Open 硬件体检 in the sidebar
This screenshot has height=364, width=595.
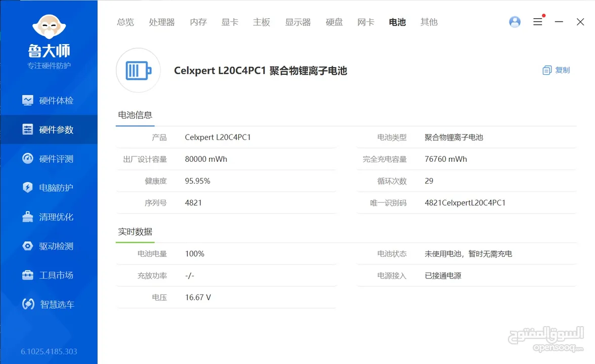pyautogui.click(x=49, y=101)
